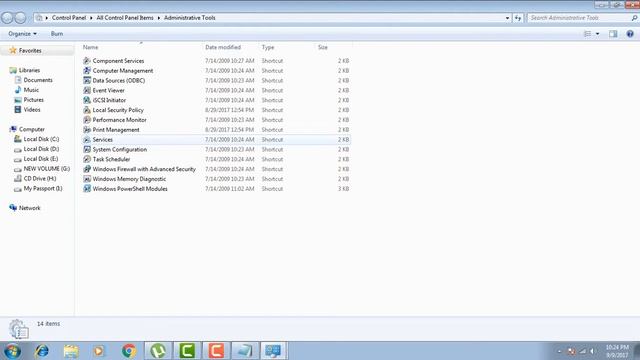Click the Windows Memory Diagnostic icon
The height and width of the screenshot is (360, 640).
[87, 179]
